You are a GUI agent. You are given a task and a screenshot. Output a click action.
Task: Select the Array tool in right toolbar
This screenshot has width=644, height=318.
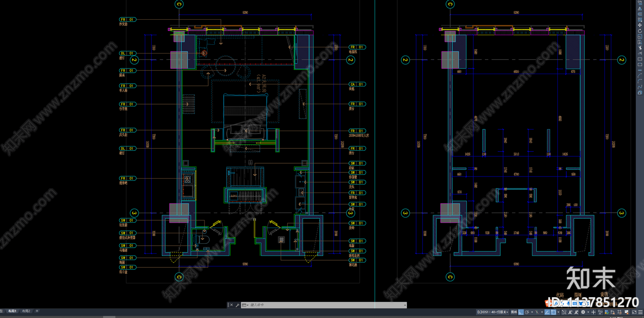[x=640, y=19]
